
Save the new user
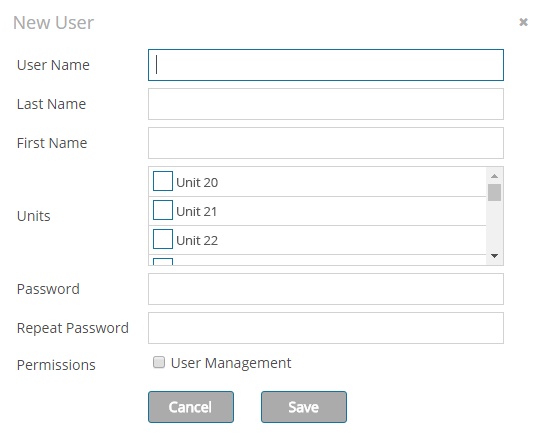point(304,407)
